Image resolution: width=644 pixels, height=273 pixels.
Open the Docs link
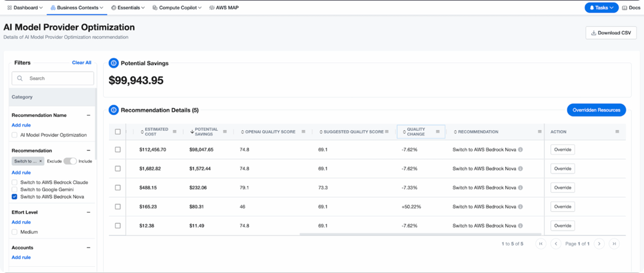(x=632, y=7)
